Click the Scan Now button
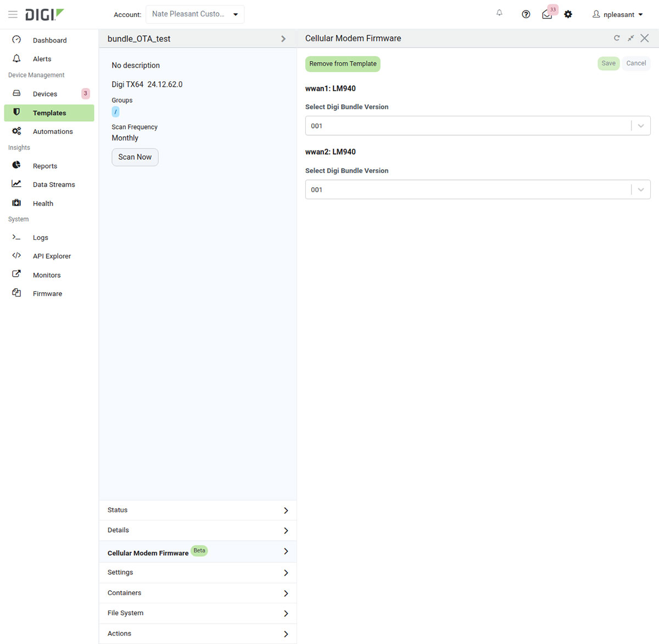The image size is (659, 644). pos(135,157)
